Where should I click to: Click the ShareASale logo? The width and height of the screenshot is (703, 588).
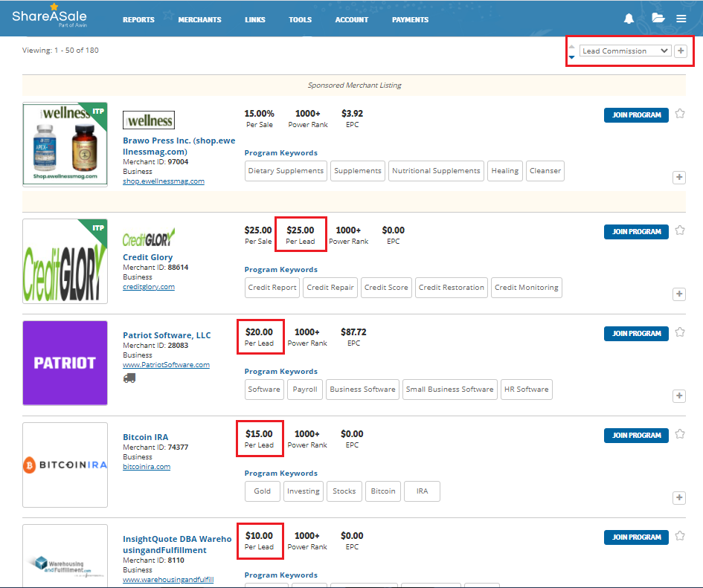pos(49,16)
